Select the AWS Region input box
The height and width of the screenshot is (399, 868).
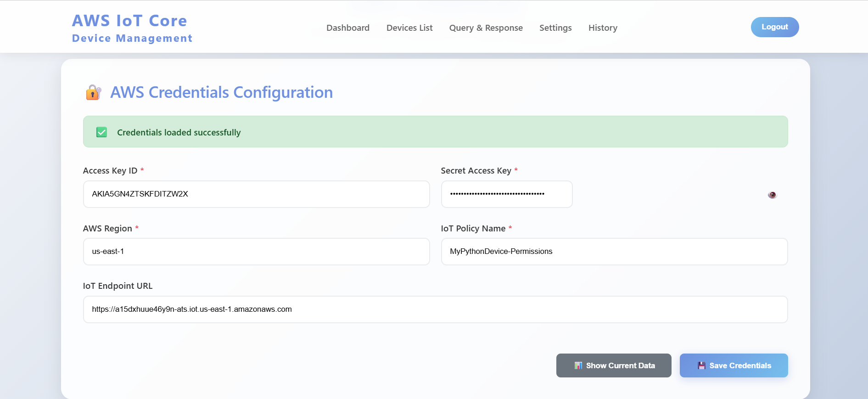(x=256, y=252)
